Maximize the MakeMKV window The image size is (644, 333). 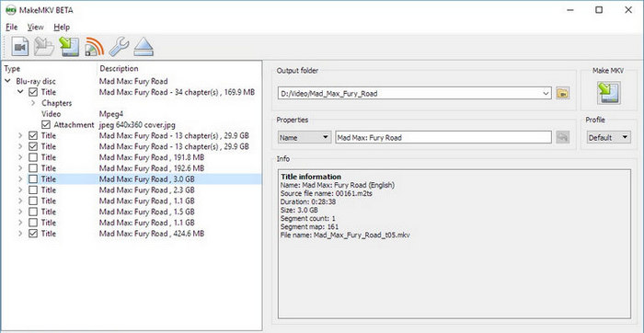coord(599,10)
